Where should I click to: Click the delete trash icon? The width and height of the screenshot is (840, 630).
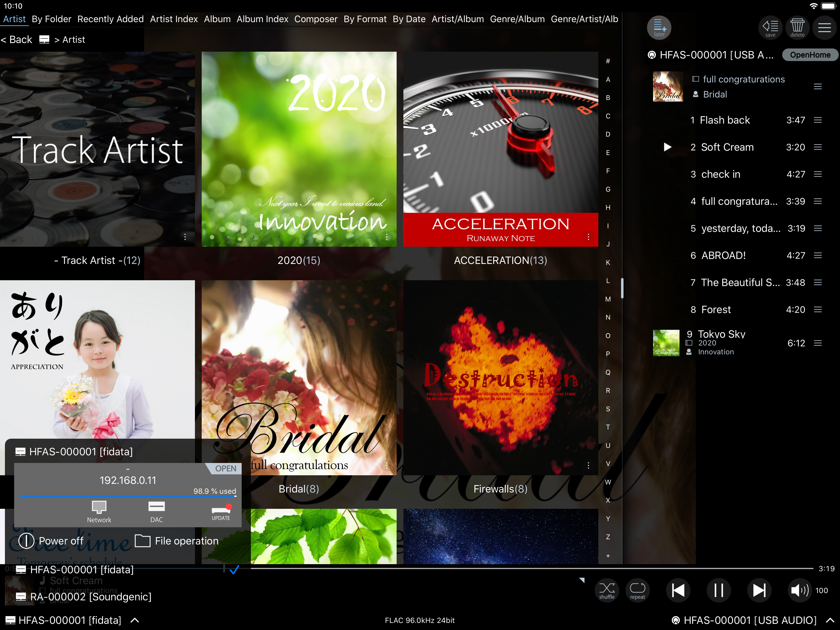(x=797, y=27)
